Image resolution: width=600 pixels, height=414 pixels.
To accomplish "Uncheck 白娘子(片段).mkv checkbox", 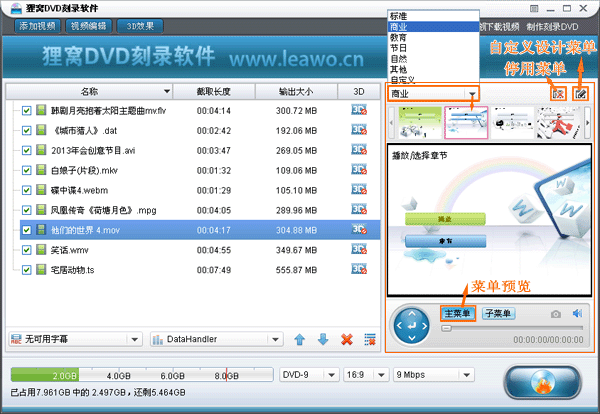I will pos(26,170).
